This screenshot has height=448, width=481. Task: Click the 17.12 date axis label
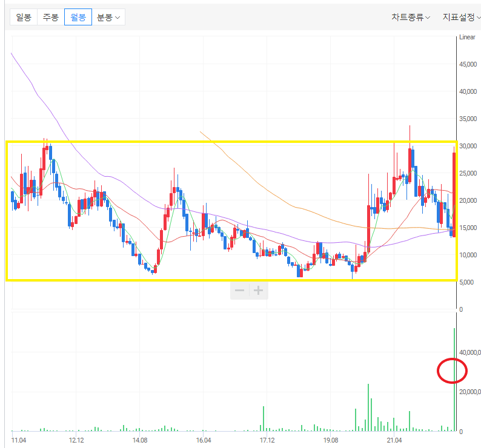[x=267, y=440]
